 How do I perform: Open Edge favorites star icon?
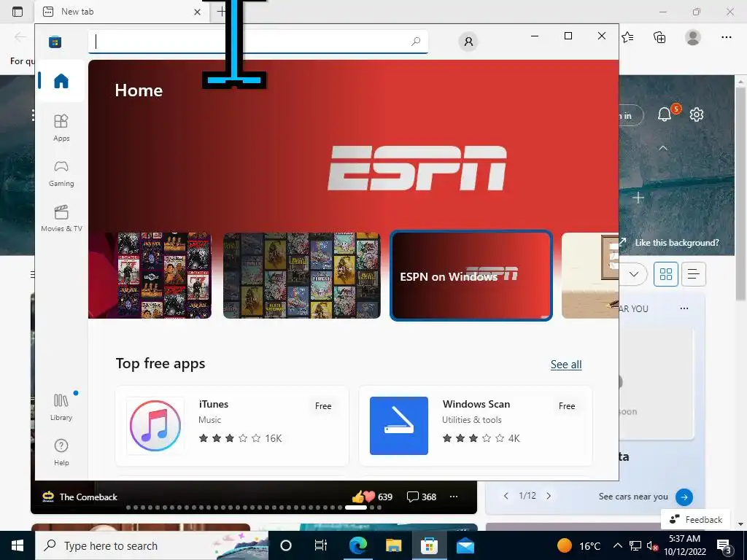pyautogui.click(x=628, y=37)
